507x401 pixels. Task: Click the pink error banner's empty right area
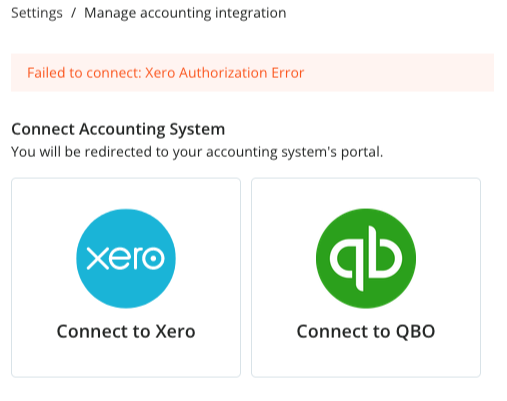[x=400, y=73]
